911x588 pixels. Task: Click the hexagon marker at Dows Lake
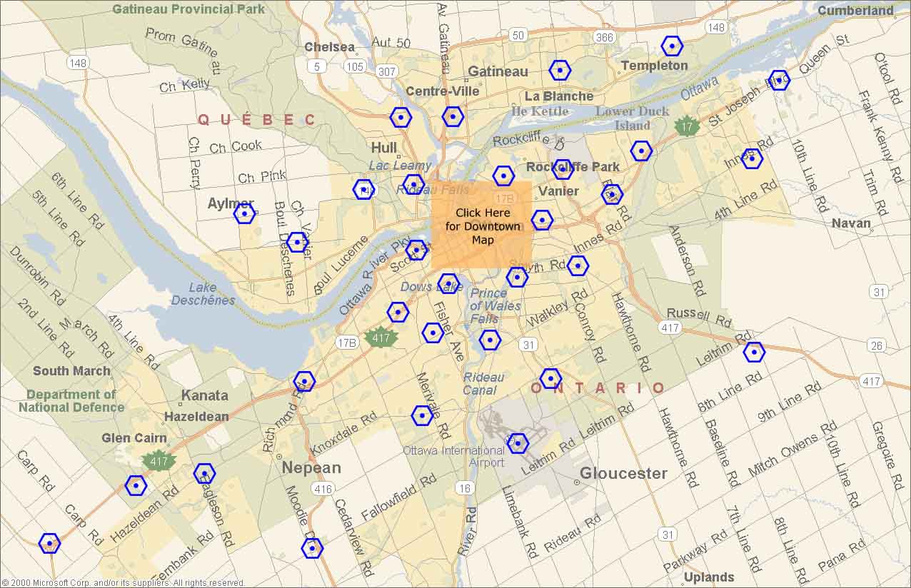click(x=448, y=283)
